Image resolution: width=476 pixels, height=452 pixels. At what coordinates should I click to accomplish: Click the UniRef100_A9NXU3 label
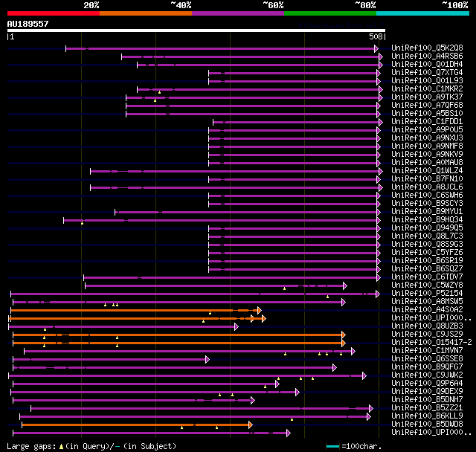[x=427, y=138]
